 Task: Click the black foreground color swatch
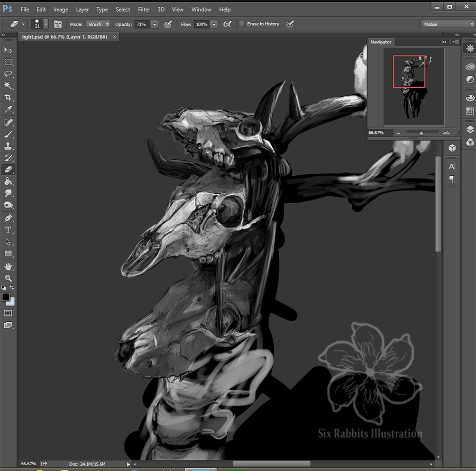pyautogui.click(x=6, y=297)
